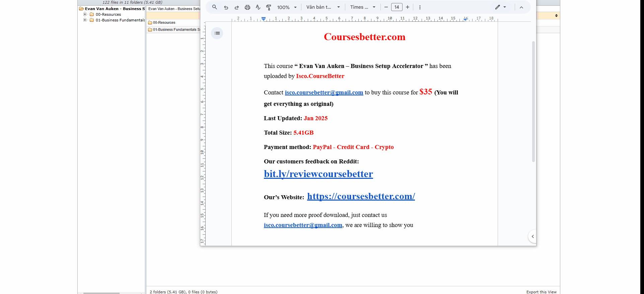Click the right indent marker on the ruler
Image resolution: width=644 pixels, height=294 pixels.
click(466, 19)
